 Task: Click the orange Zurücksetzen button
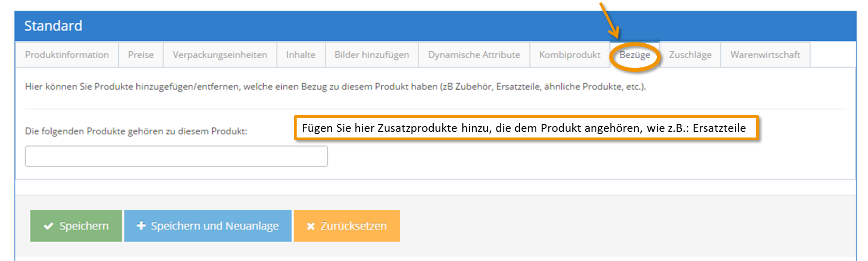(x=347, y=226)
